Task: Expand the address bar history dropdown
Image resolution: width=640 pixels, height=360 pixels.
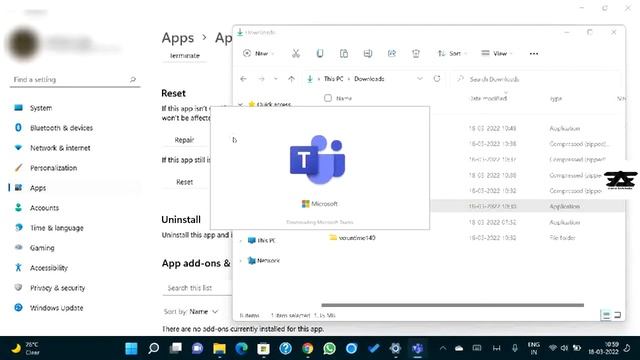Action: tap(420, 79)
